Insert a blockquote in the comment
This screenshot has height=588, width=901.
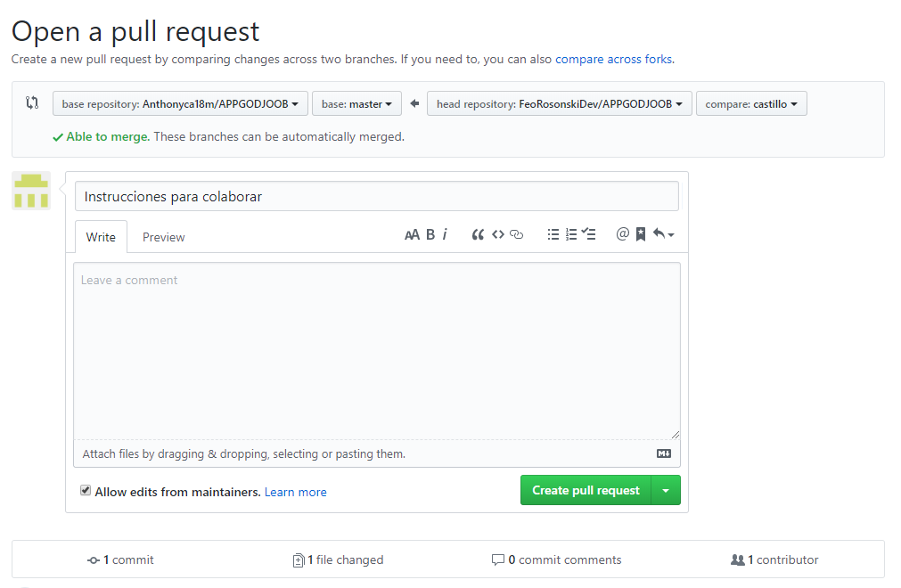tap(478, 234)
